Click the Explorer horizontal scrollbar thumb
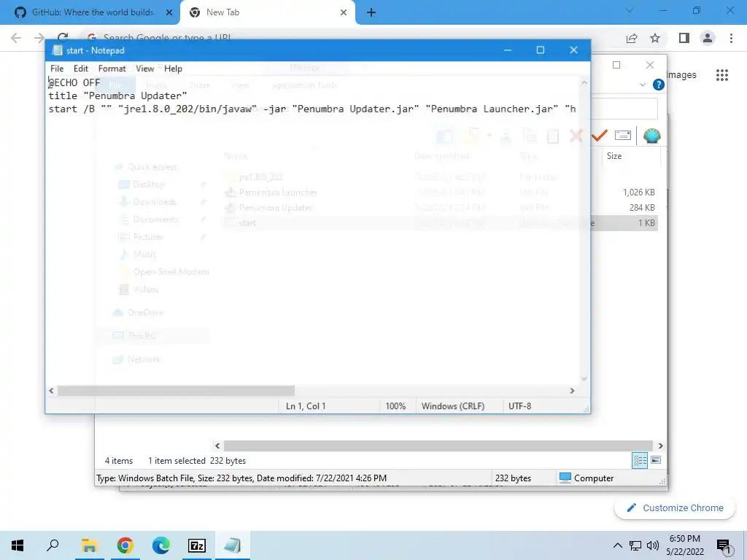This screenshot has height=560, width=747. [438, 446]
